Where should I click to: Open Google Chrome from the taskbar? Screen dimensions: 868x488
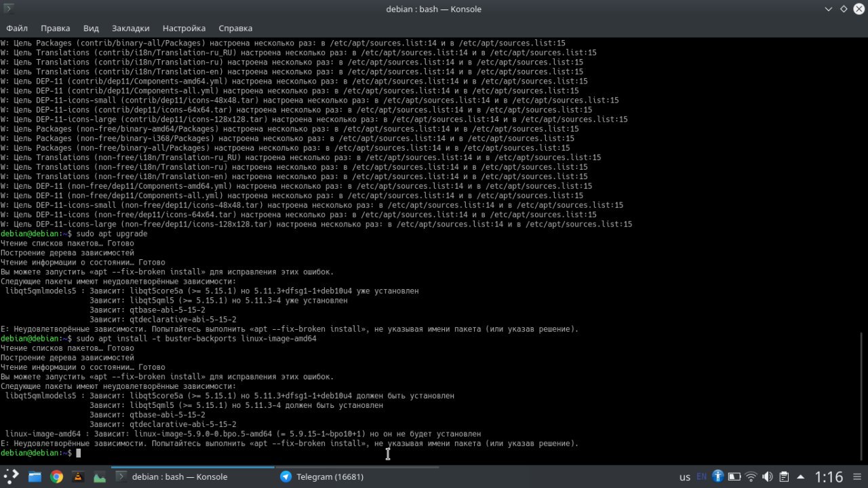[x=56, y=476]
